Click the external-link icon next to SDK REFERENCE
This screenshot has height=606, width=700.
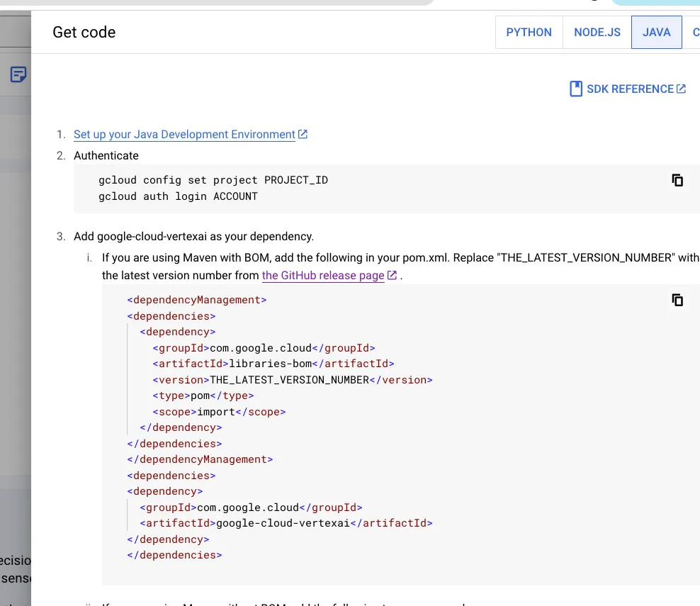click(681, 89)
